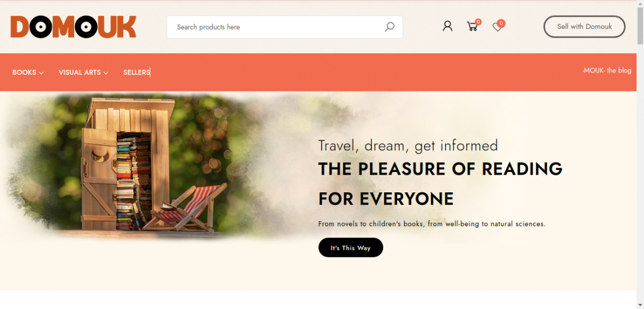Go to the SELLERS page
Screen dimensions: 644x309
[x=136, y=72]
